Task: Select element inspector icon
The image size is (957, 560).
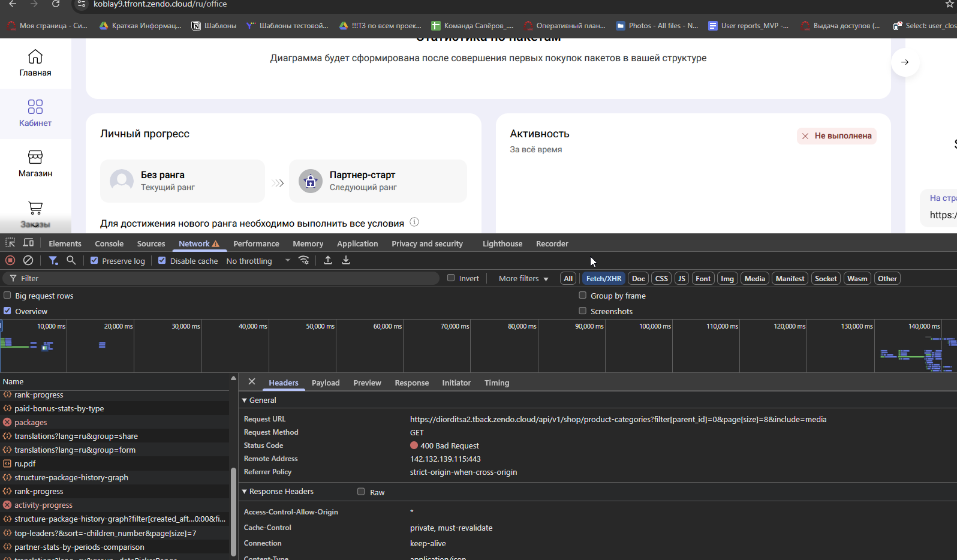Action: (x=10, y=243)
